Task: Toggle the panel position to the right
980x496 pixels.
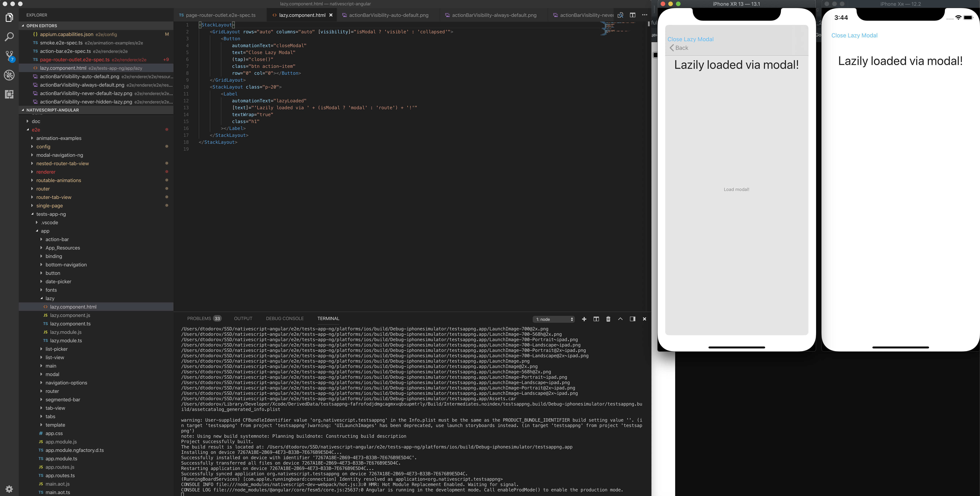Action: 632,319
